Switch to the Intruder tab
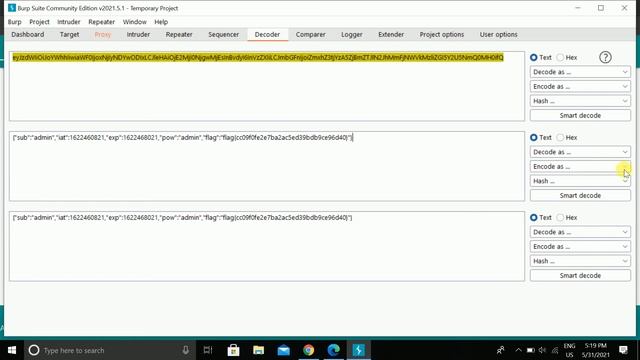The width and height of the screenshot is (640, 360). click(x=138, y=35)
